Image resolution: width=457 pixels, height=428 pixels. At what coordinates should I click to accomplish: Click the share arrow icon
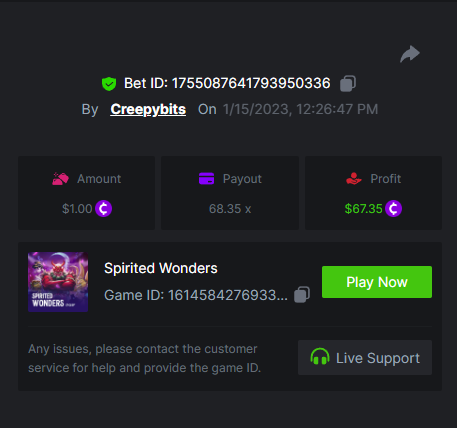coord(410,54)
